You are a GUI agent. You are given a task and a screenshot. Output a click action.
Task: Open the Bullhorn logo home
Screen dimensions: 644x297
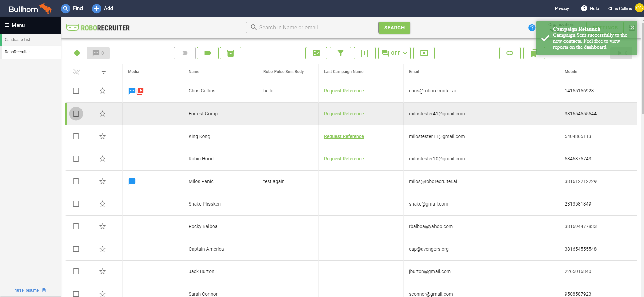30,9
